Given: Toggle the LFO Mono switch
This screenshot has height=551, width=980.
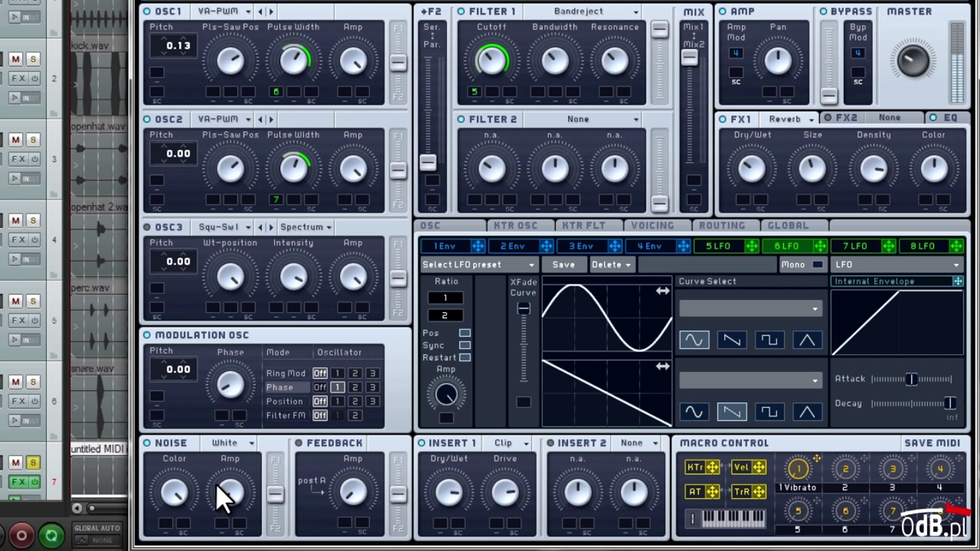Looking at the screenshot, I should (817, 264).
